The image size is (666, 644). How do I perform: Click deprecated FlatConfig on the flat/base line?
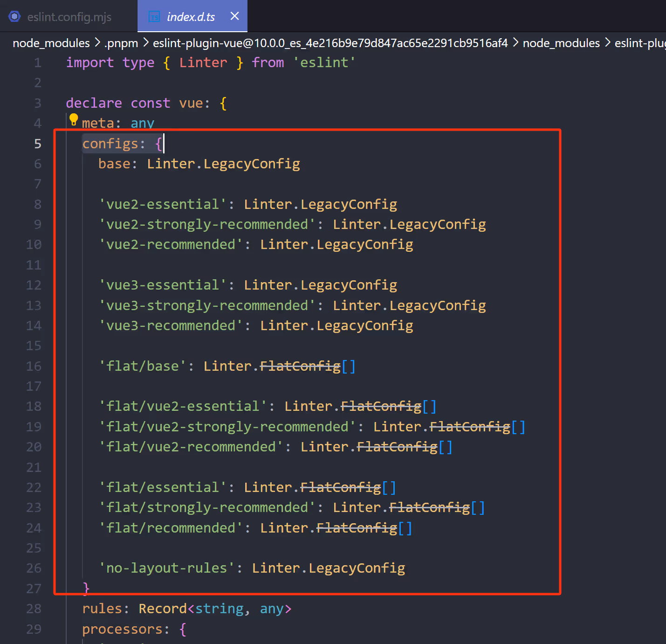pyautogui.click(x=300, y=367)
